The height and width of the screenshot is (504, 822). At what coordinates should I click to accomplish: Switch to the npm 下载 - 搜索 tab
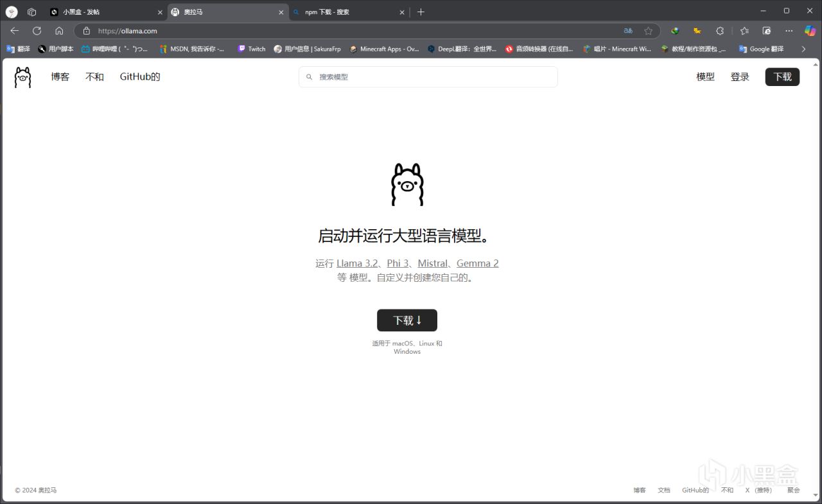pyautogui.click(x=349, y=12)
